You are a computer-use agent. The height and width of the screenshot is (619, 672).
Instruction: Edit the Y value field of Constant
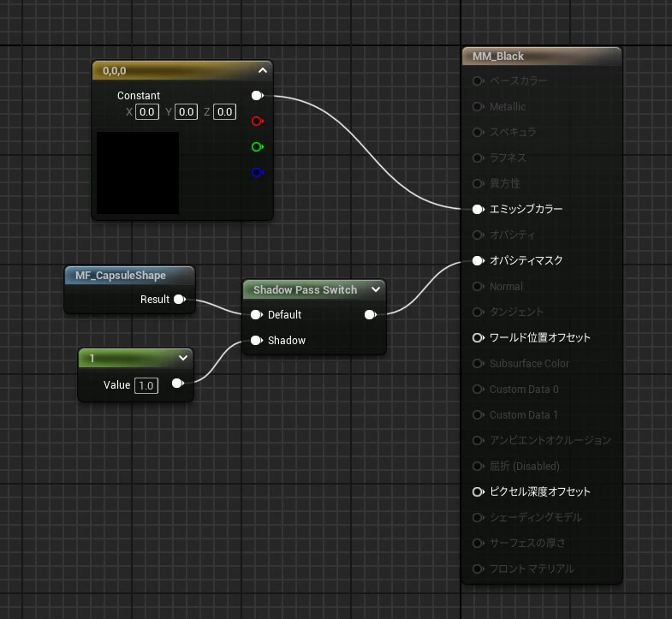[x=186, y=112]
